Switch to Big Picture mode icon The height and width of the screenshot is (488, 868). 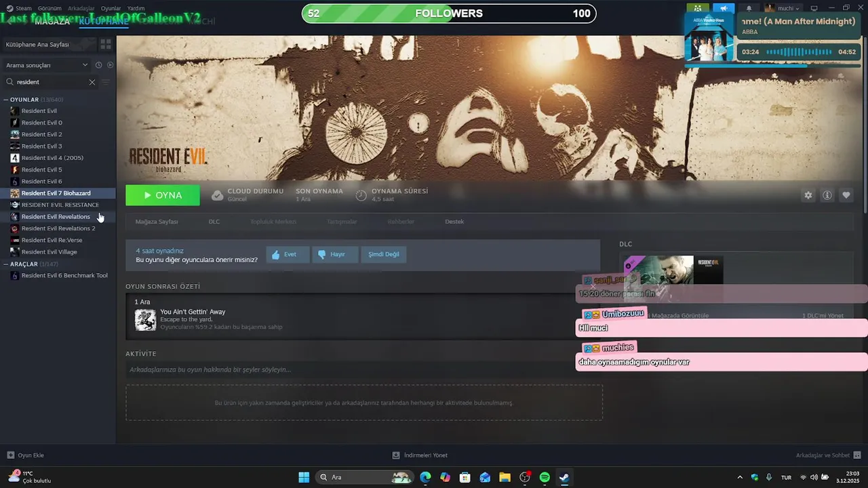814,8
